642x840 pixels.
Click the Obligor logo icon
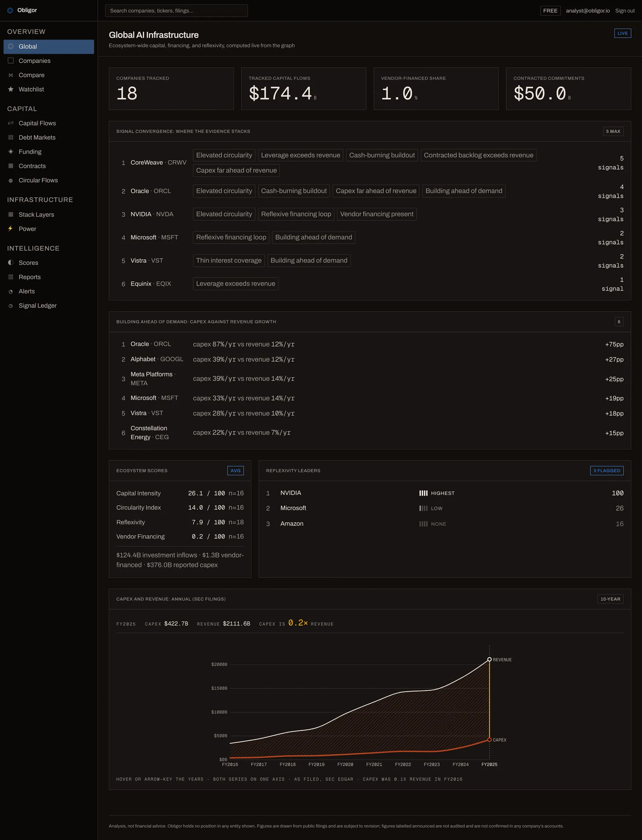(10, 10)
